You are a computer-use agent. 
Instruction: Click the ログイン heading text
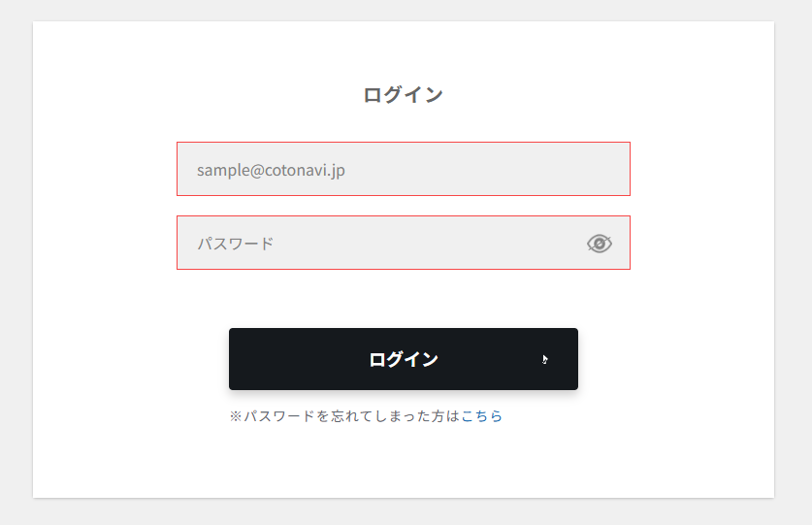click(x=403, y=95)
